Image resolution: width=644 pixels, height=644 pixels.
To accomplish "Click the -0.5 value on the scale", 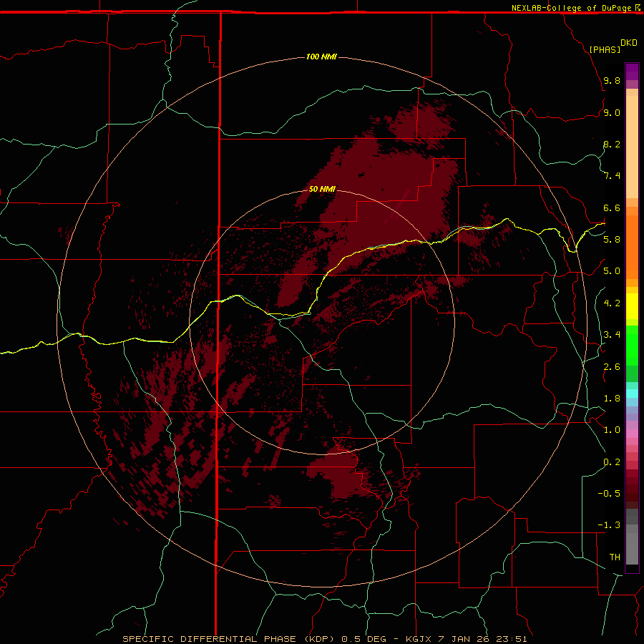I will pyautogui.click(x=609, y=494).
